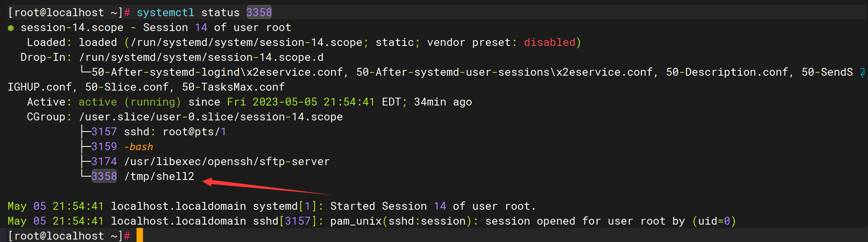Select the 3159 -bash process entry

pos(122,147)
